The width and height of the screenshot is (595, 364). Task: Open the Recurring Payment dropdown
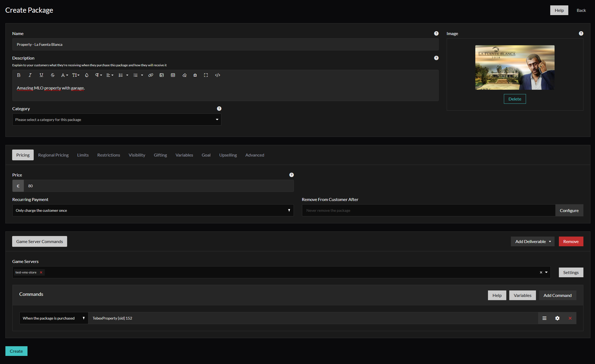tap(153, 210)
